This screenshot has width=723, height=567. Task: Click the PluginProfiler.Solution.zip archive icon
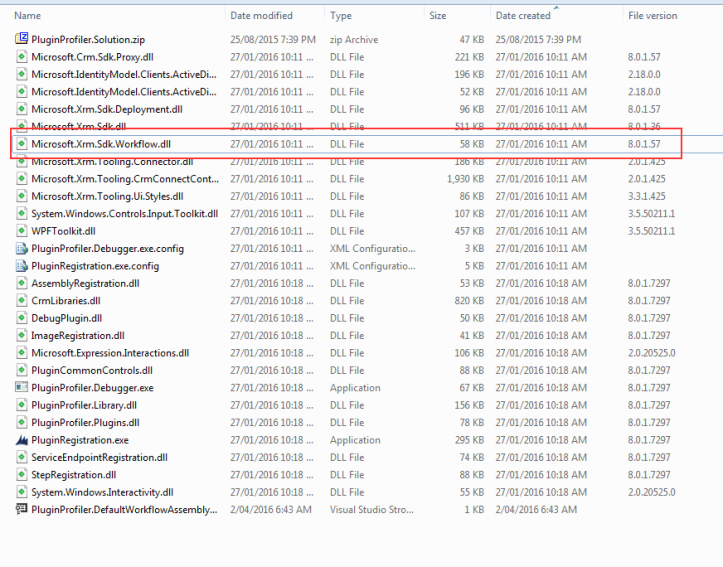pyautogui.click(x=22, y=39)
